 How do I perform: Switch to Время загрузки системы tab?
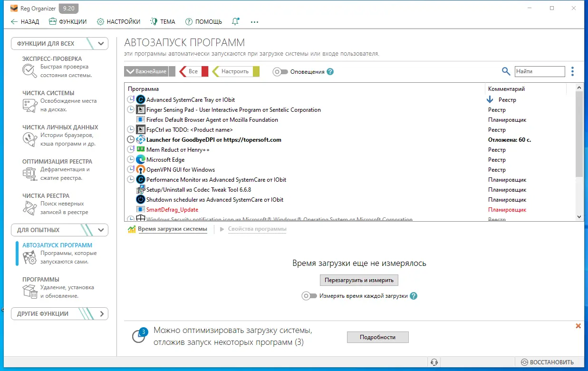pyautogui.click(x=173, y=229)
